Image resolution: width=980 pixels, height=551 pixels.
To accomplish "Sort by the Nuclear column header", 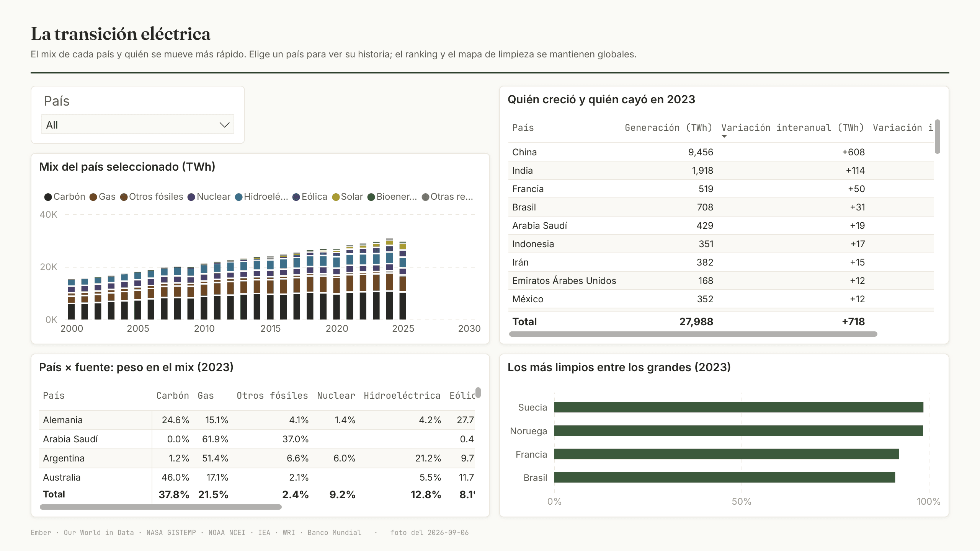I will coord(336,396).
